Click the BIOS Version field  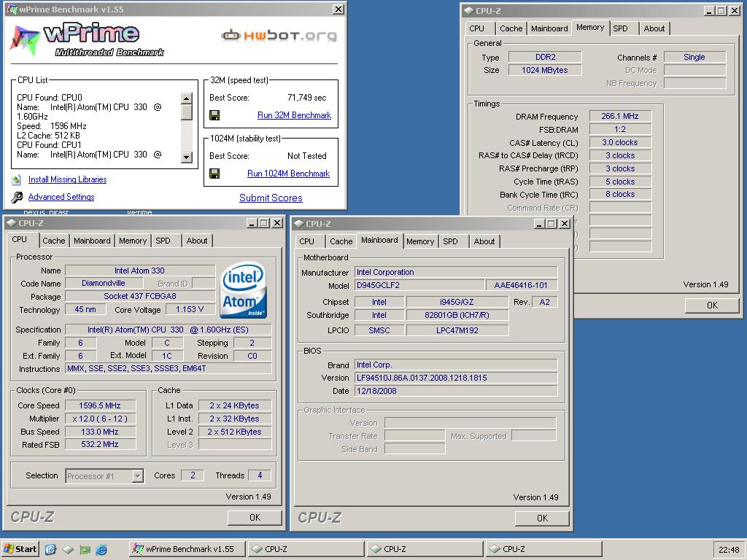(456, 378)
